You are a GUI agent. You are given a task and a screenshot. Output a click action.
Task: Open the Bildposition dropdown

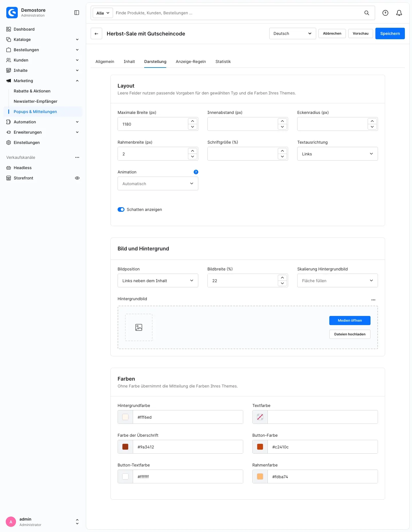(x=158, y=280)
